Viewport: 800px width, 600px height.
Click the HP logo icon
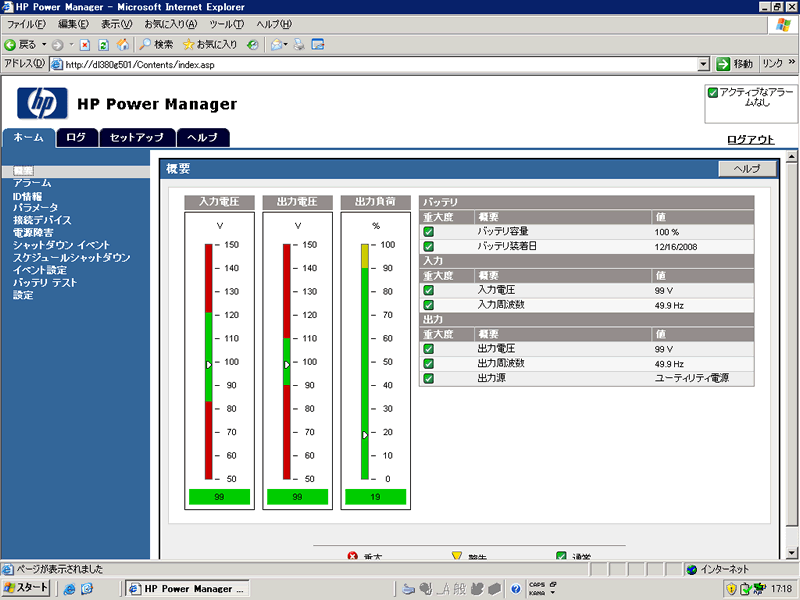[x=41, y=103]
